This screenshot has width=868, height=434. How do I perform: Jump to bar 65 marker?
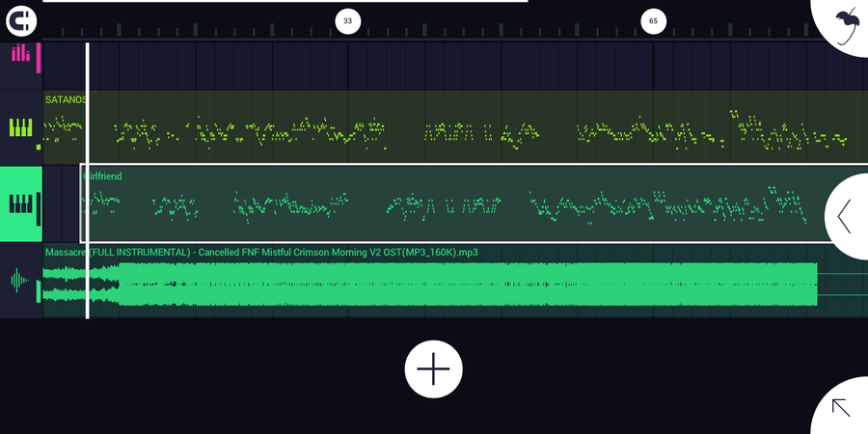click(x=653, y=21)
